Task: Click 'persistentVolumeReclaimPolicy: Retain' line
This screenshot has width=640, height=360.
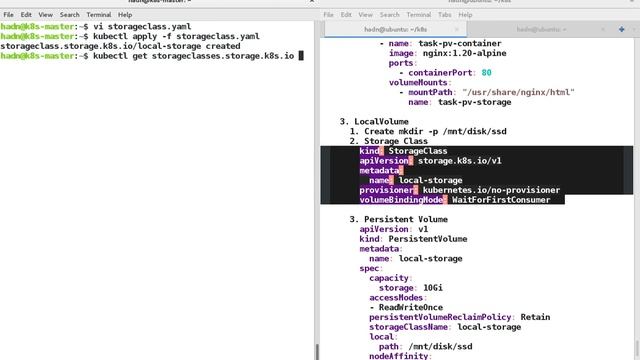Action: (460, 317)
